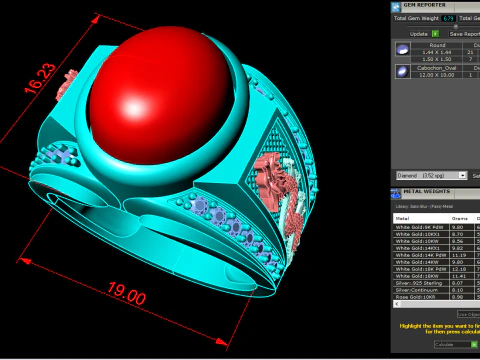This screenshot has width=480, height=360.
Task: Click the green Calculate arrow icon
Action: [x=474, y=344]
